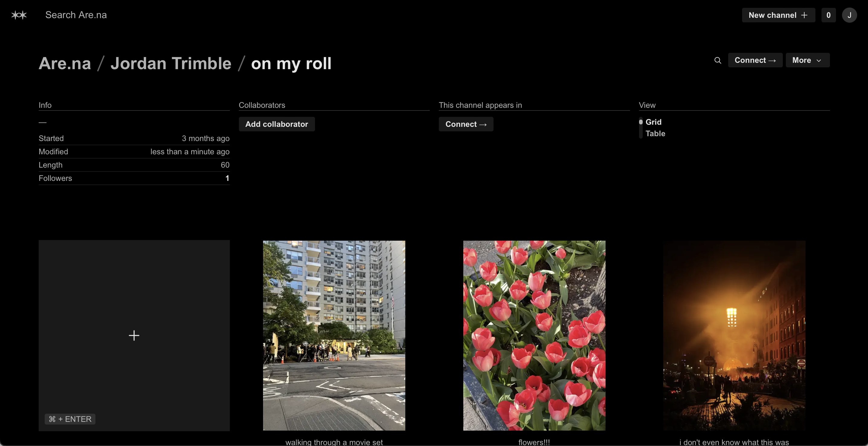Image resolution: width=868 pixels, height=446 pixels.
Task: Click the top-right Connect arrow button
Action: tap(755, 60)
